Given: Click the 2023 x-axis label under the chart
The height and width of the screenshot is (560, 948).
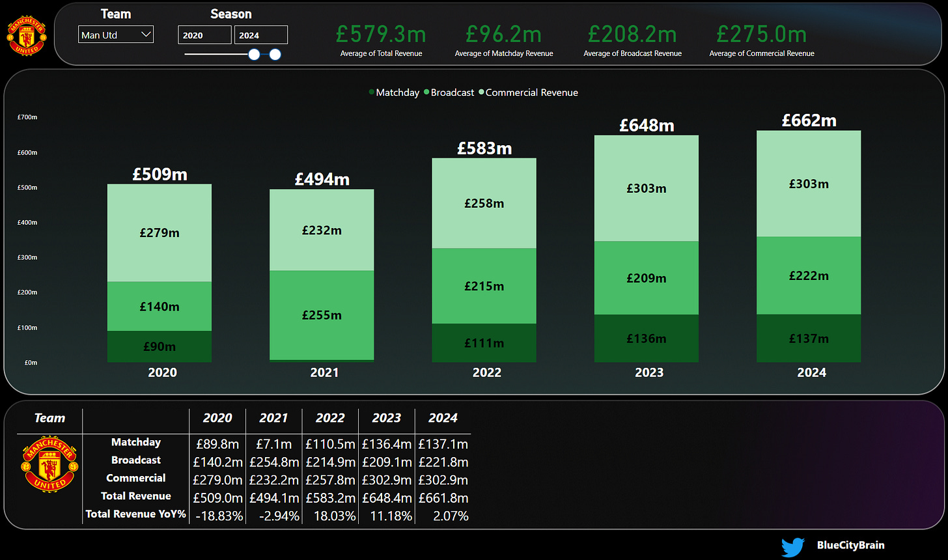Looking at the screenshot, I should (649, 372).
